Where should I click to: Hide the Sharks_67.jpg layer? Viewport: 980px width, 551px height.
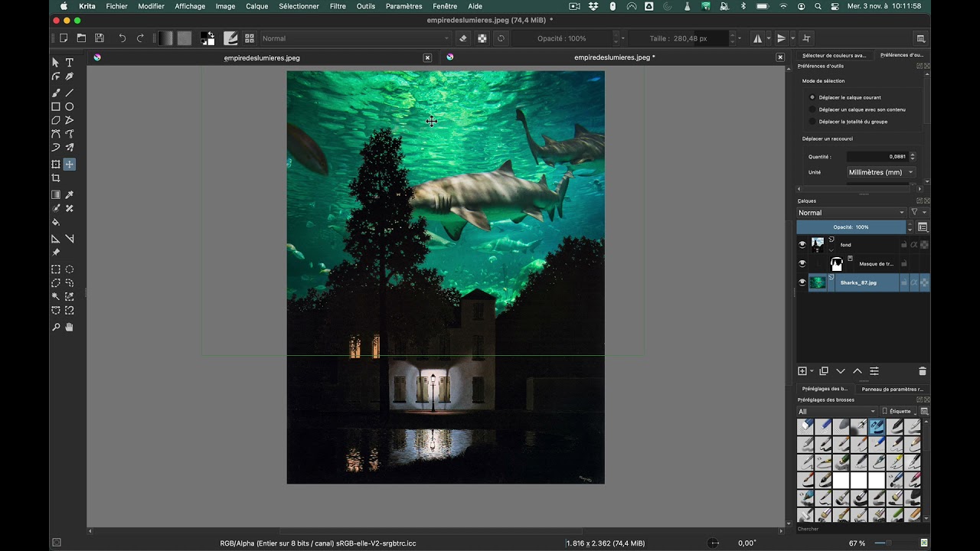pos(802,282)
